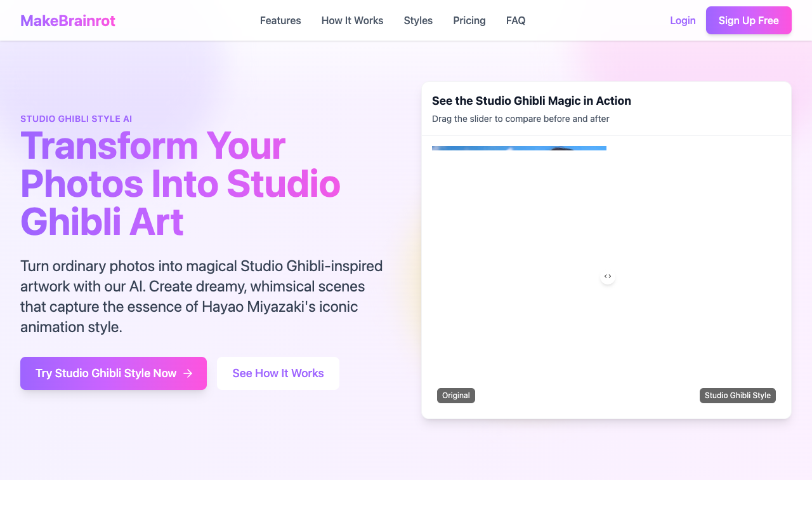The width and height of the screenshot is (812, 508).
Task: Click the heading See the Studio Ghibli Magic
Action: (x=532, y=100)
